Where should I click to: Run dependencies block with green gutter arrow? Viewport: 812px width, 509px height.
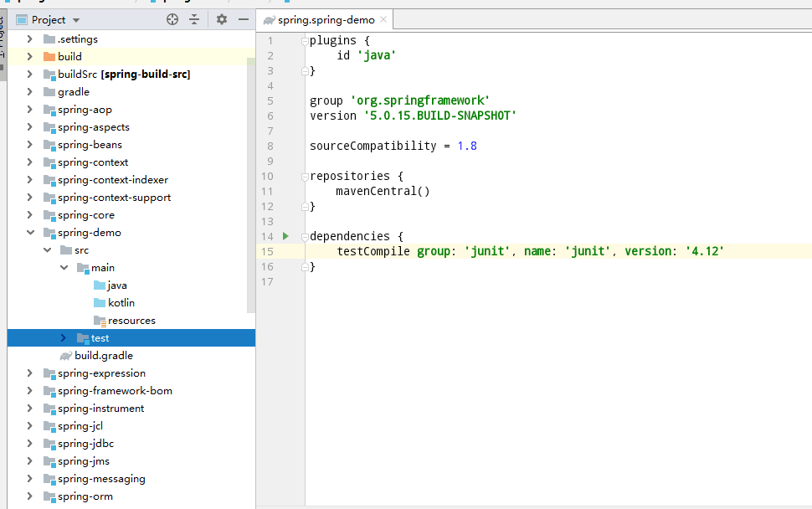tap(285, 236)
